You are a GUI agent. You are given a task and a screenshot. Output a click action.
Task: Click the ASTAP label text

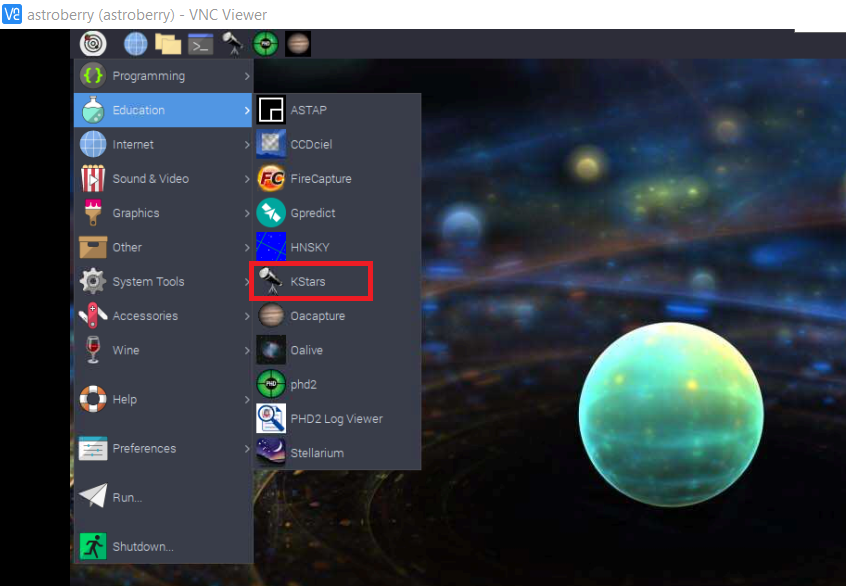pos(309,110)
